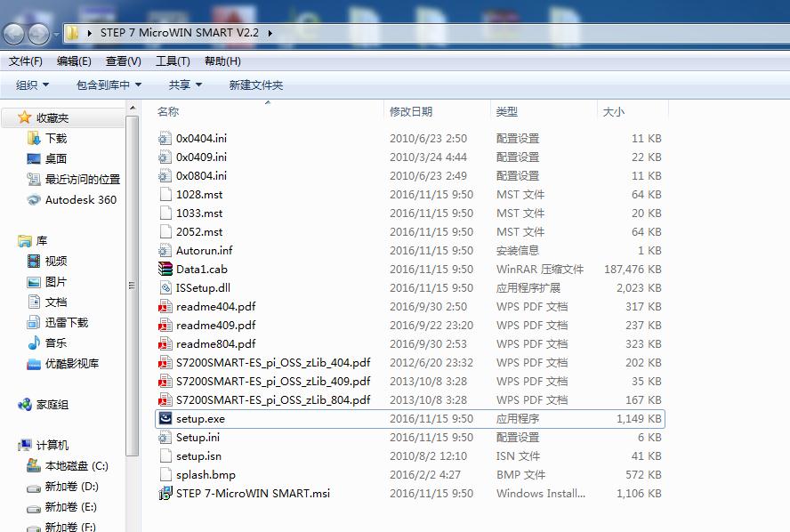
Task: Click the navigation pane vertical scrollbar
Action: (133, 285)
